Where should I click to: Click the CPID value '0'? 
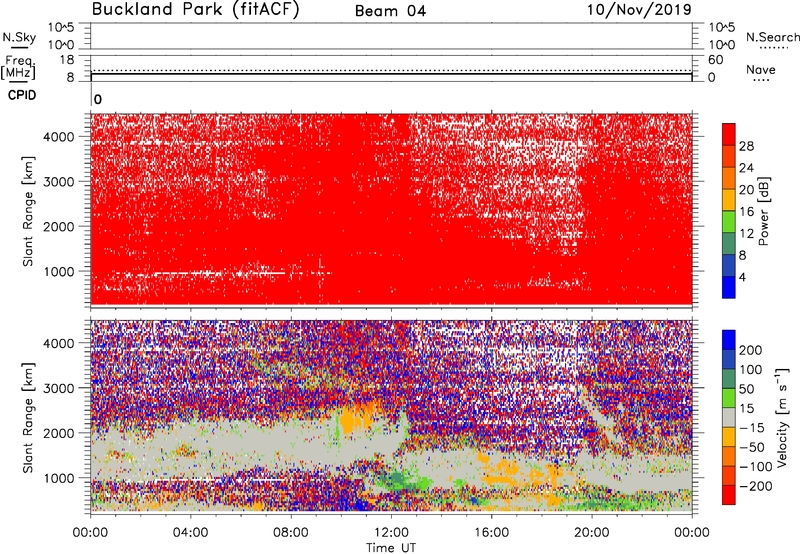tap(98, 99)
